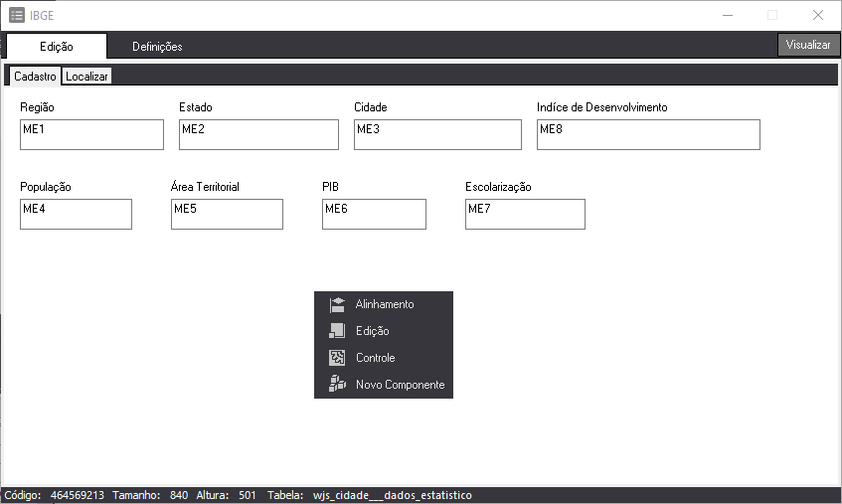Viewport: 842px width, 504px height.
Task: Open the Definições tab
Action: coord(157,47)
